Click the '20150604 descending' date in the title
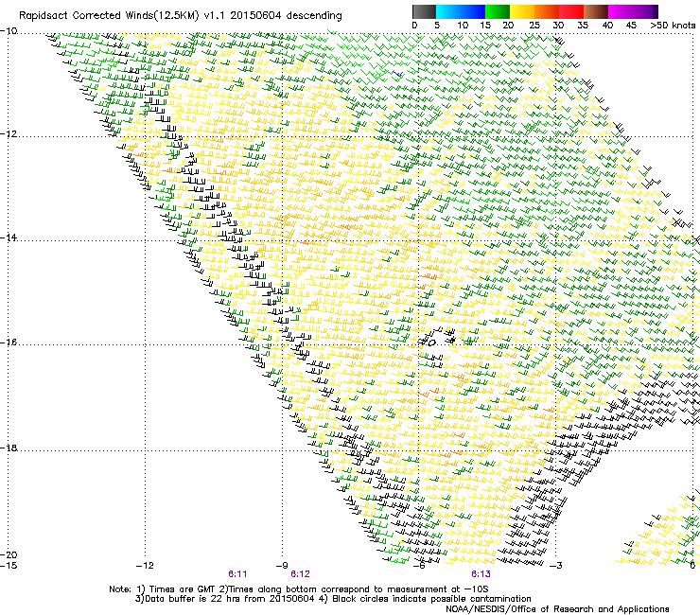 coord(286,16)
